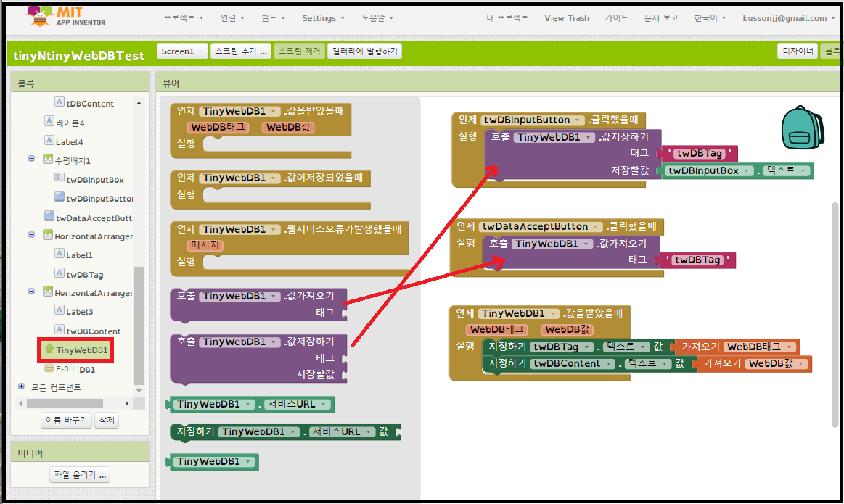Select twDataAcceptButton component in tree

pyautogui.click(x=94, y=218)
